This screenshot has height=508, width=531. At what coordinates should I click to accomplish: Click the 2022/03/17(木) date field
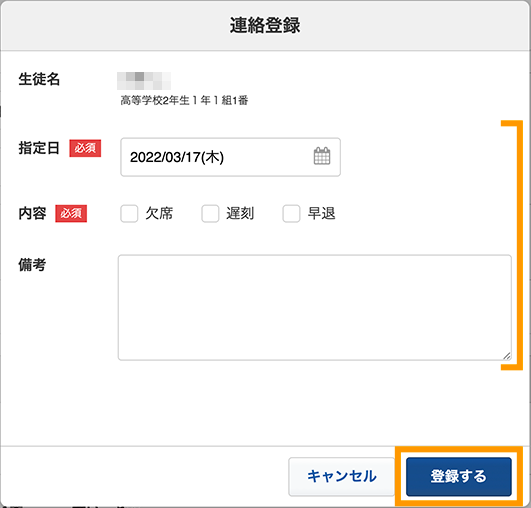click(230, 157)
